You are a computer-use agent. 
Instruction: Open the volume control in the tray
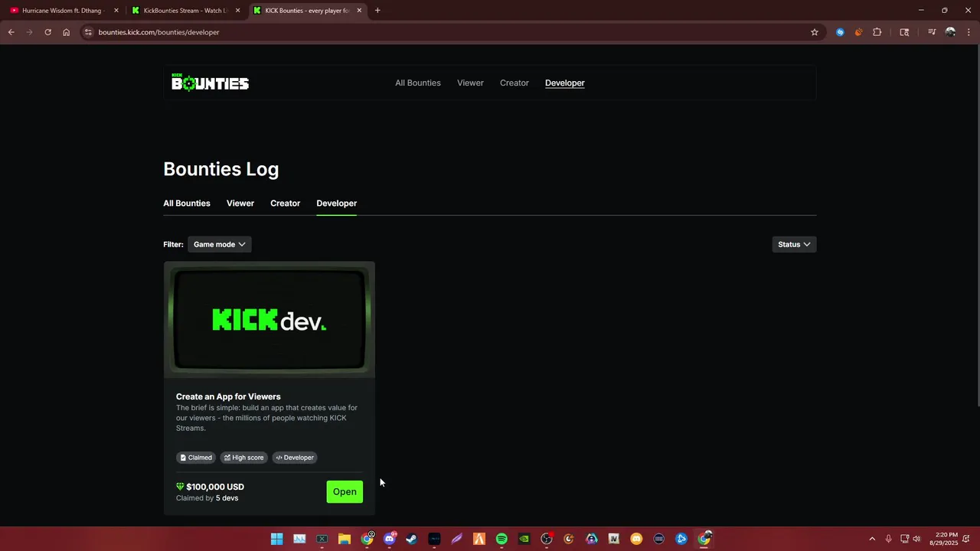coord(916,539)
